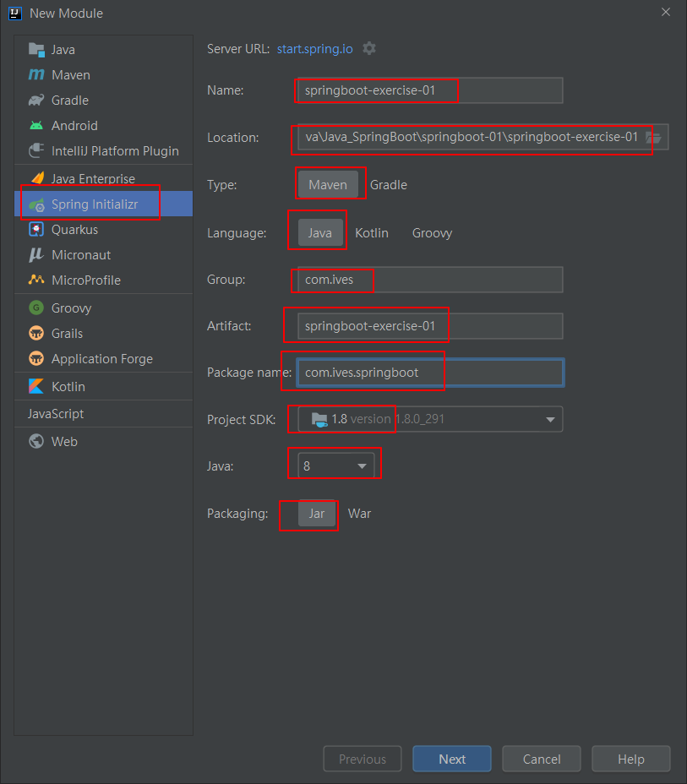Choose the Kotlin logo icon
Screen dimensions: 687x784
click(x=36, y=386)
